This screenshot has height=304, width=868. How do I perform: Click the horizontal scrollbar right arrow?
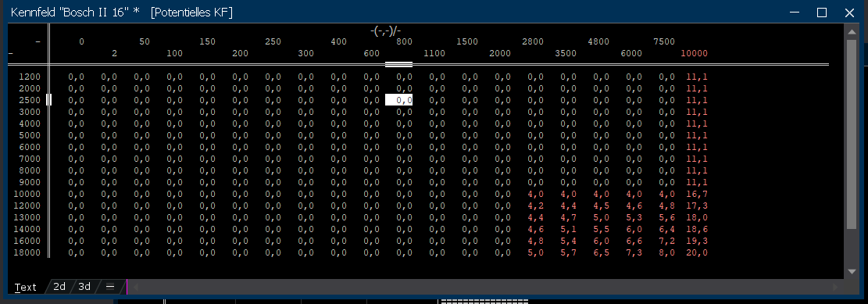(836, 287)
